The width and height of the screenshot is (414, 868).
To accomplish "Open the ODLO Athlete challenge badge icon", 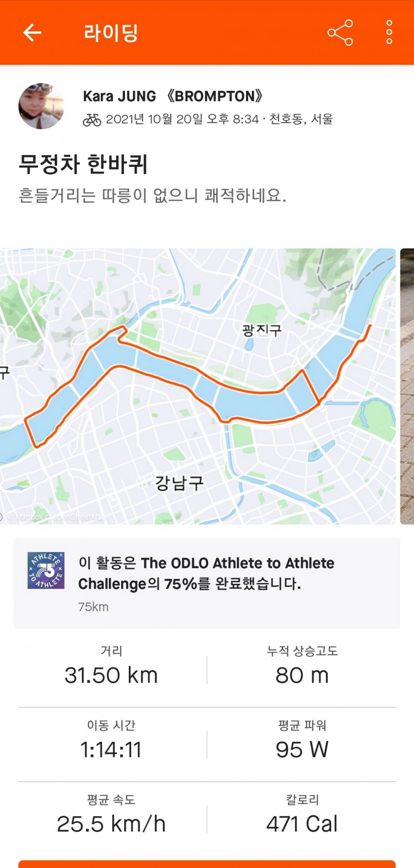I will pyautogui.click(x=46, y=571).
